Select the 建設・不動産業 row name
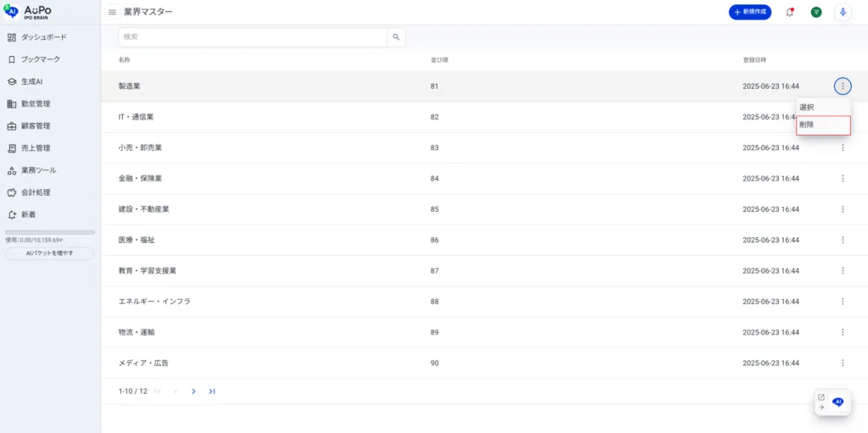 coord(144,209)
